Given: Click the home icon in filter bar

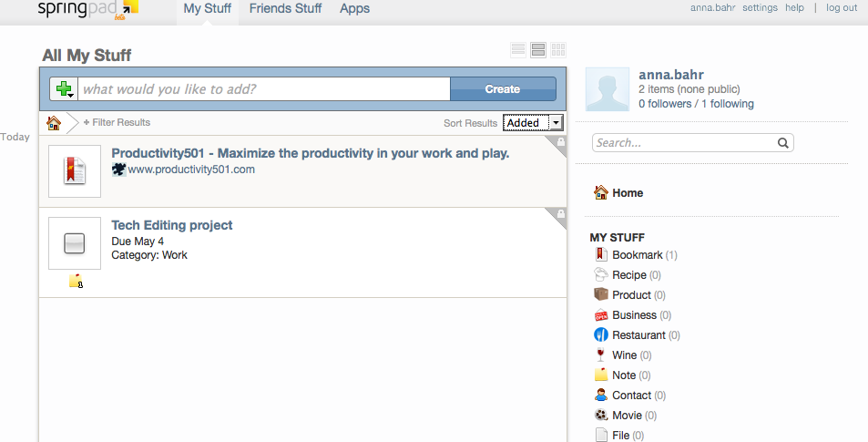Looking at the screenshot, I should coord(54,122).
